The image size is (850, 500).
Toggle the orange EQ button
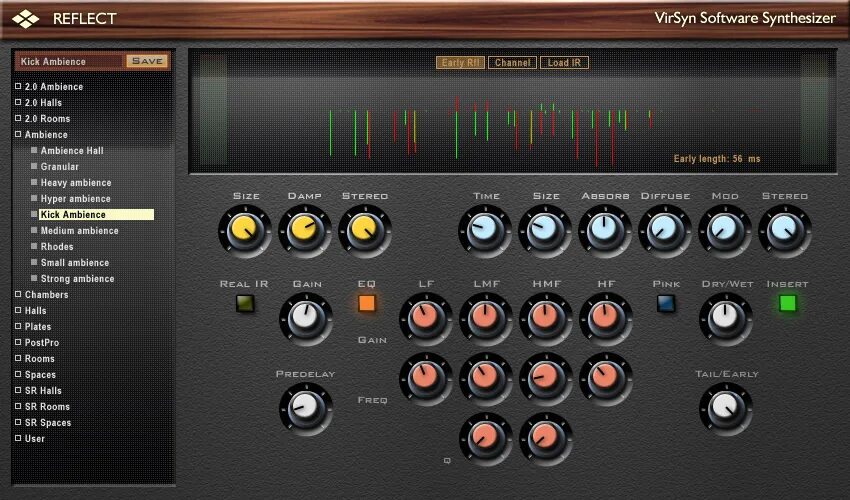coord(367,303)
